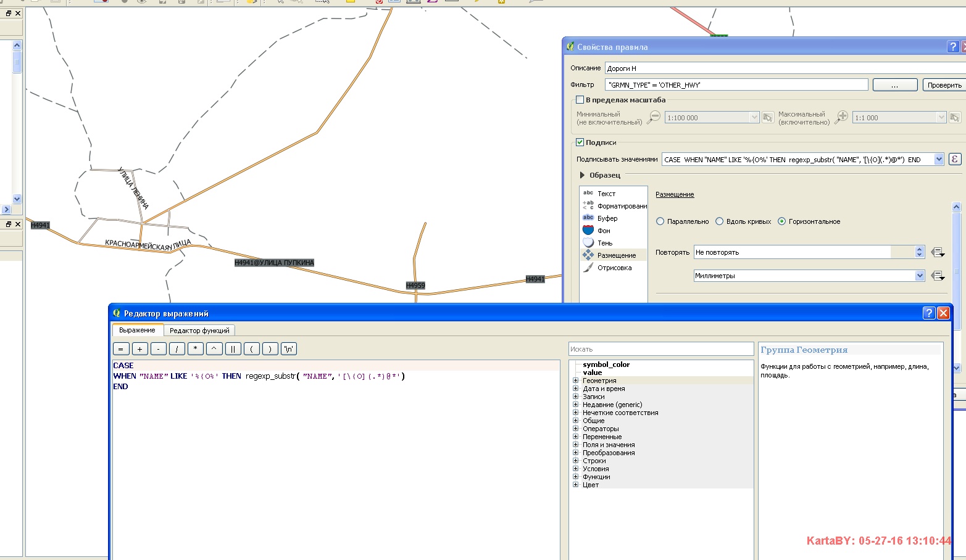The width and height of the screenshot is (966, 560).
Task: Select the Выражение tab
Action: click(137, 330)
